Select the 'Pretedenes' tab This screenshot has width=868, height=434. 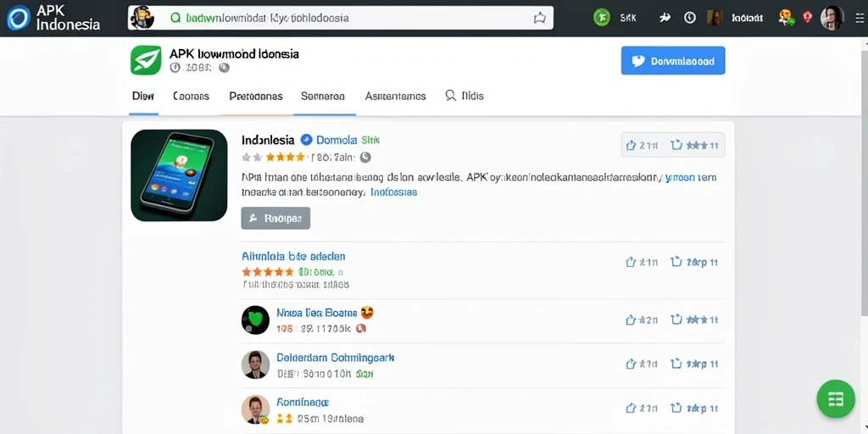pyautogui.click(x=256, y=96)
